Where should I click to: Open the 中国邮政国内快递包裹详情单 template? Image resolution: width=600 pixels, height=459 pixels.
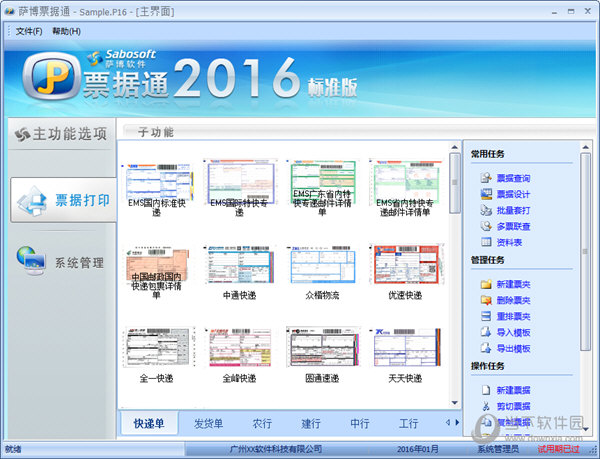pyautogui.click(x=157, y=272)
